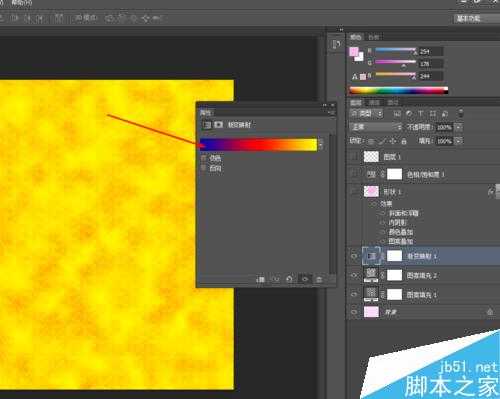The image size is (500, 399).
Task: Pick a color from the spectrum ramp
Action: pos(399,90)
